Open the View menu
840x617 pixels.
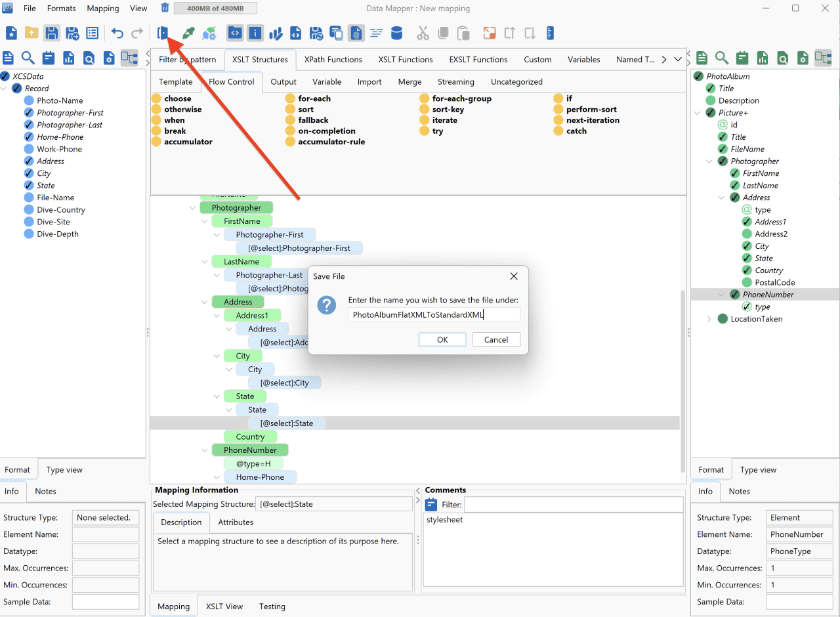[138, 9]
